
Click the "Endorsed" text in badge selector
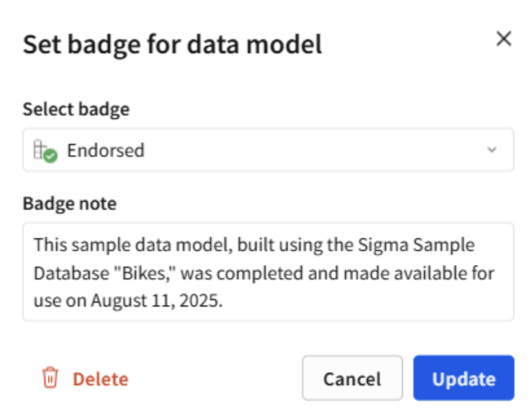pyautogui.click(x=106, y=150)
